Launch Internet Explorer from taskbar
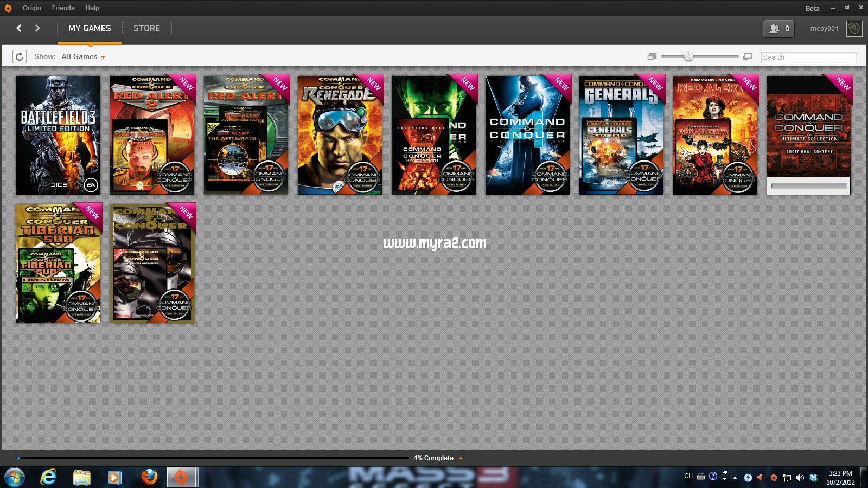This screenshot has width=868, height=488. 49,478
